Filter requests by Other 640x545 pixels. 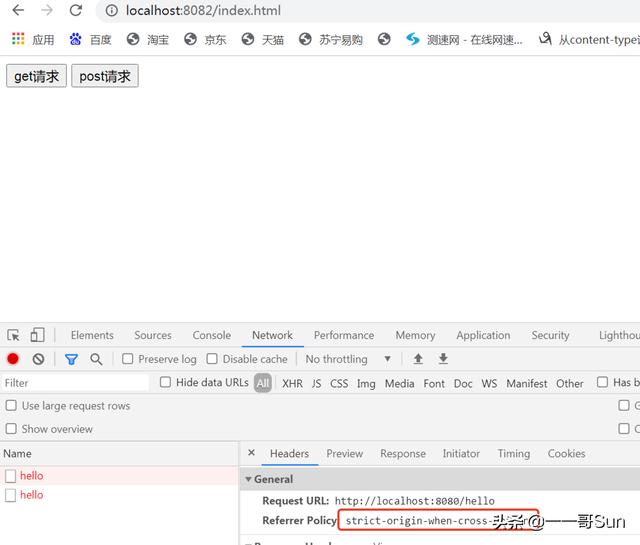click(x=570, y=383)
